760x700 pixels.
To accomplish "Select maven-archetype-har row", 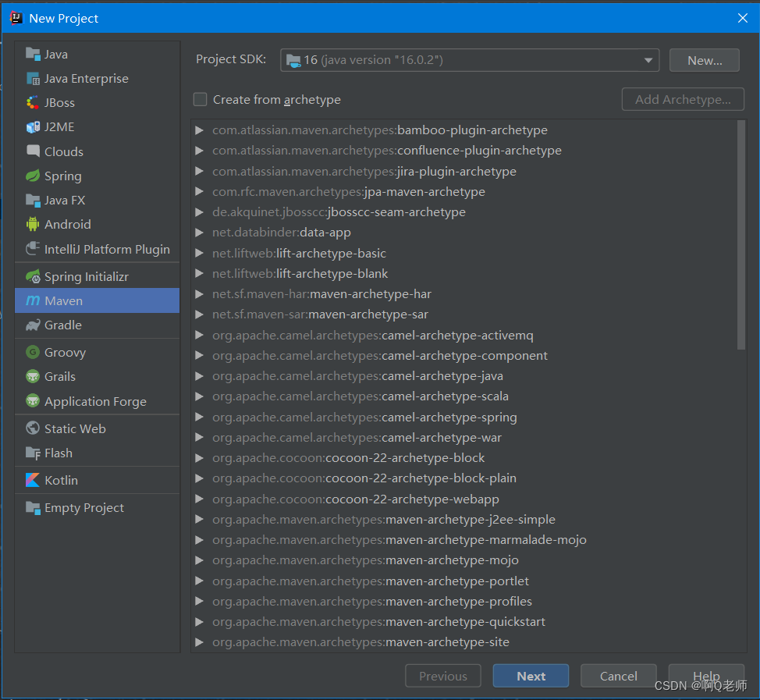I will [x=465, y=293].
